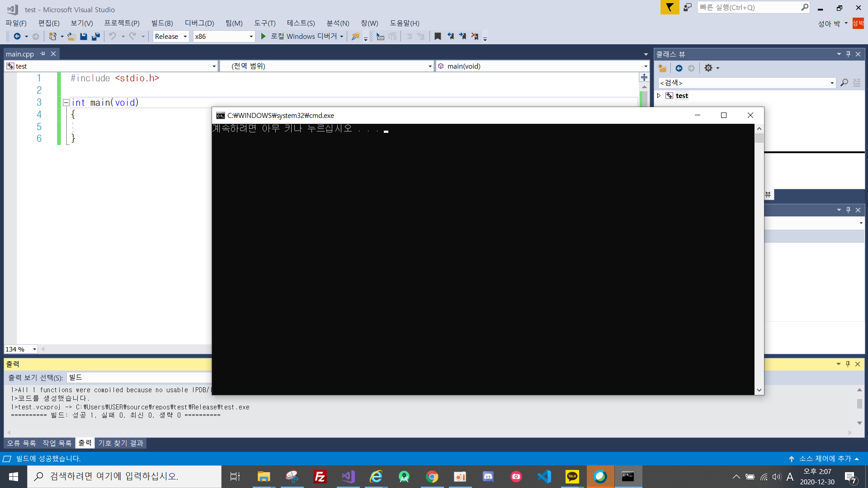
Task: Open the 빌드(B) menu
Action: click(162, 23)
